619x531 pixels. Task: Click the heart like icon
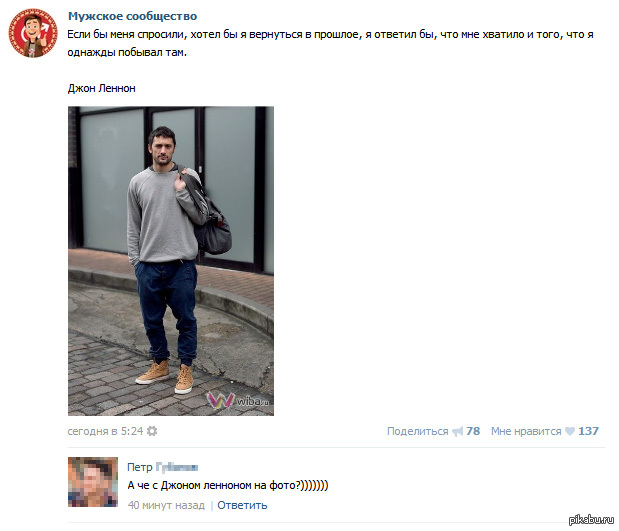click(570, 431)
